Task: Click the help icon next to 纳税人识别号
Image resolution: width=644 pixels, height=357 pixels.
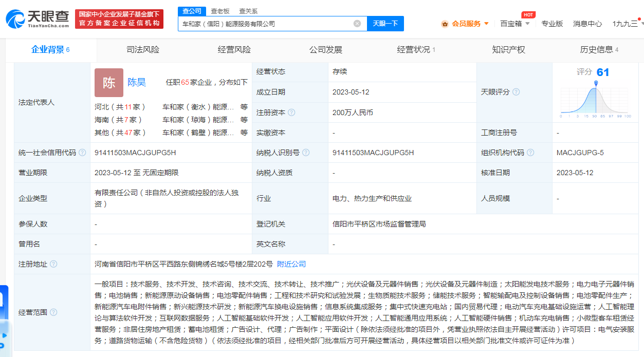Action: click(x=306, y=153)
